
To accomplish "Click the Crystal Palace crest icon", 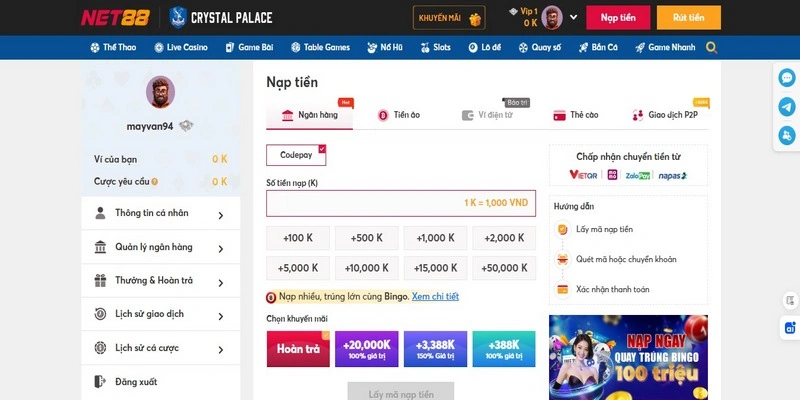I will tap(178, 17).
